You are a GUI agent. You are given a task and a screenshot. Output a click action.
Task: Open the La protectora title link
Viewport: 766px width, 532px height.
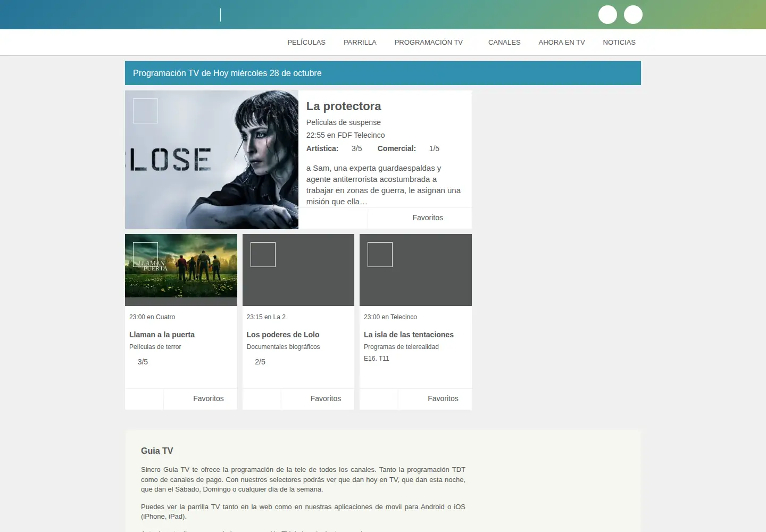(x=344, y=106)
